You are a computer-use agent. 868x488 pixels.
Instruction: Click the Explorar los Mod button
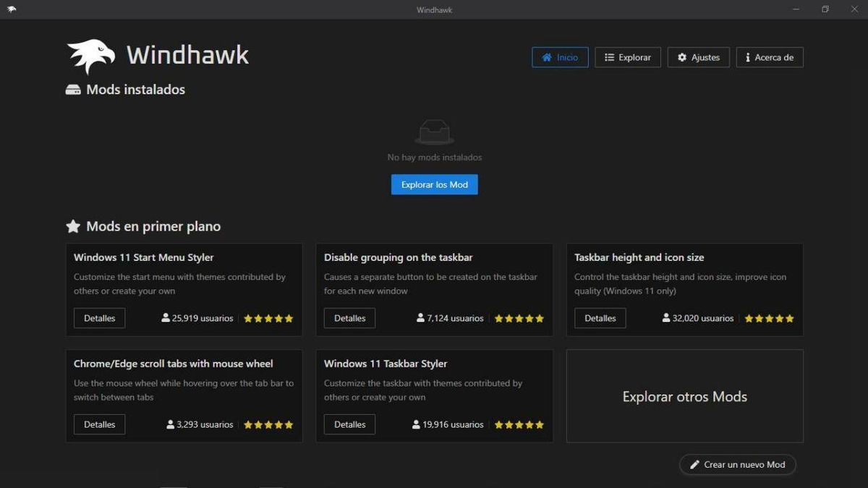[x=434, y=184]
